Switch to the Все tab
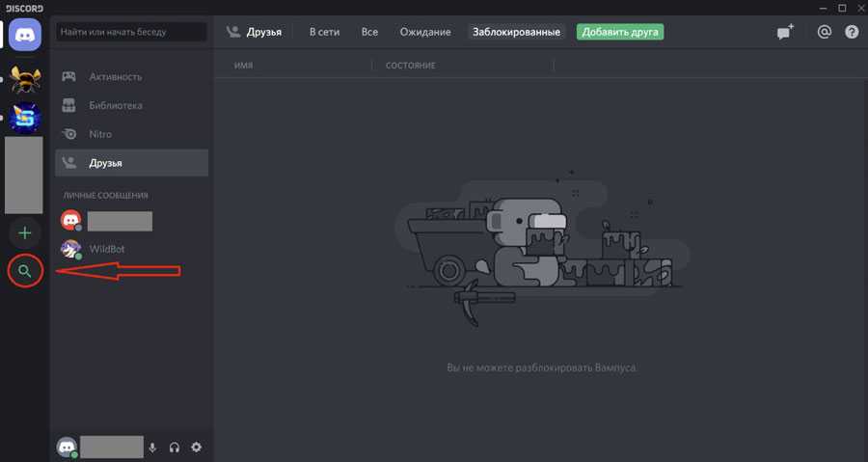 click(369, 32)
